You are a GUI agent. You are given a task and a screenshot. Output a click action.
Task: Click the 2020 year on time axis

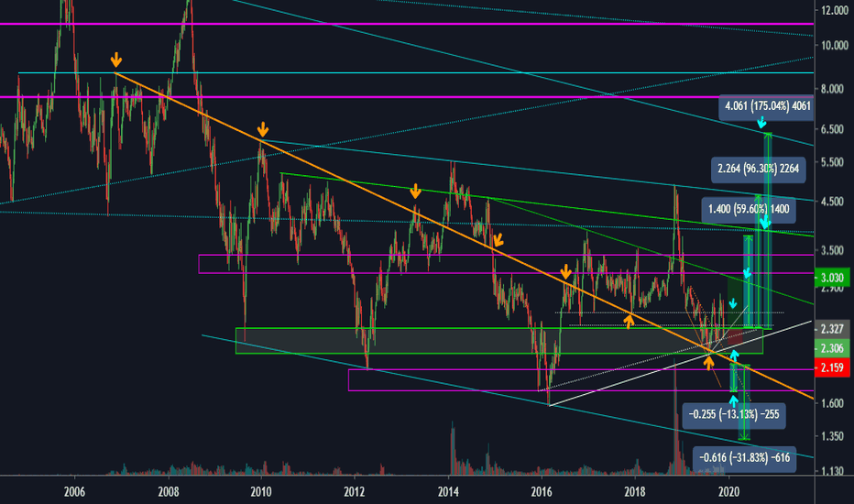[728, 492]
